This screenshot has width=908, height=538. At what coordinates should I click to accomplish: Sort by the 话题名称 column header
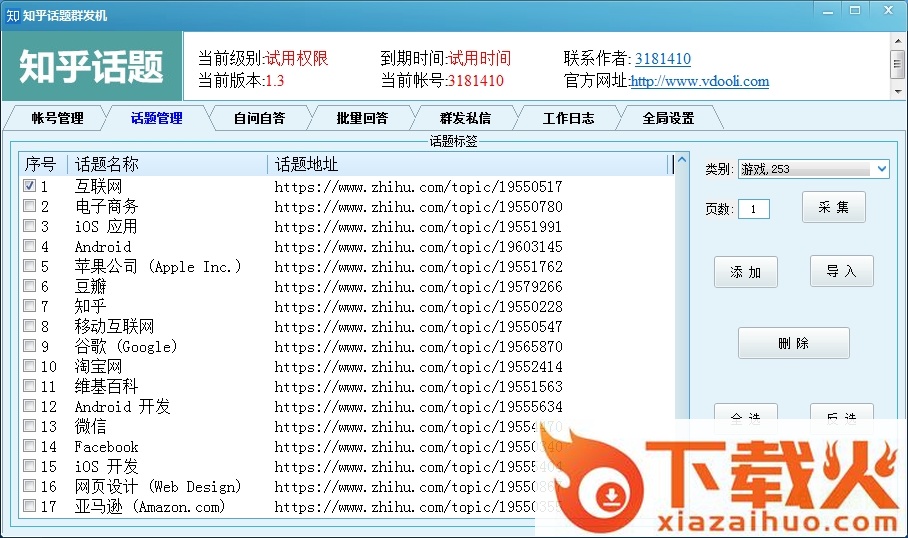(168, 164)
